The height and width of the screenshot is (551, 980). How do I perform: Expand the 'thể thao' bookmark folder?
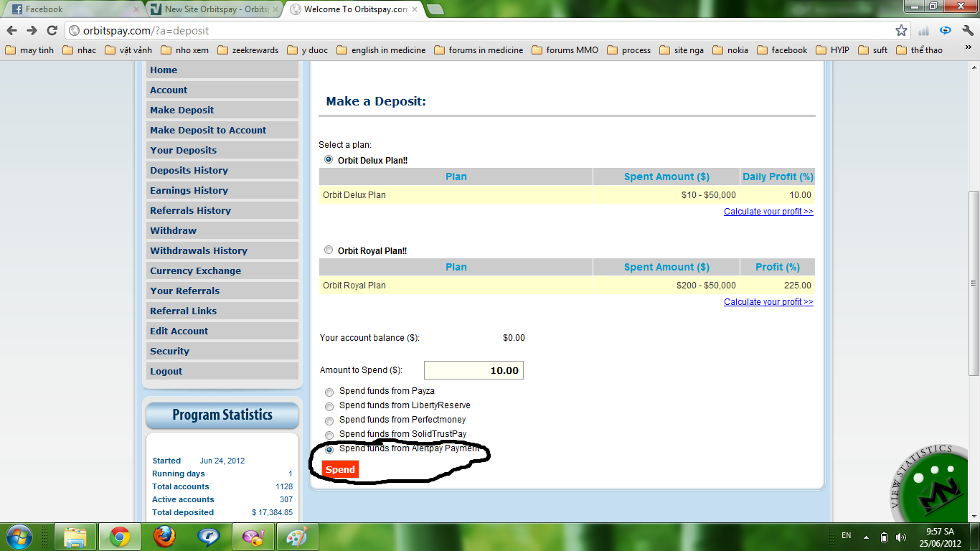(x=919, y=50)
